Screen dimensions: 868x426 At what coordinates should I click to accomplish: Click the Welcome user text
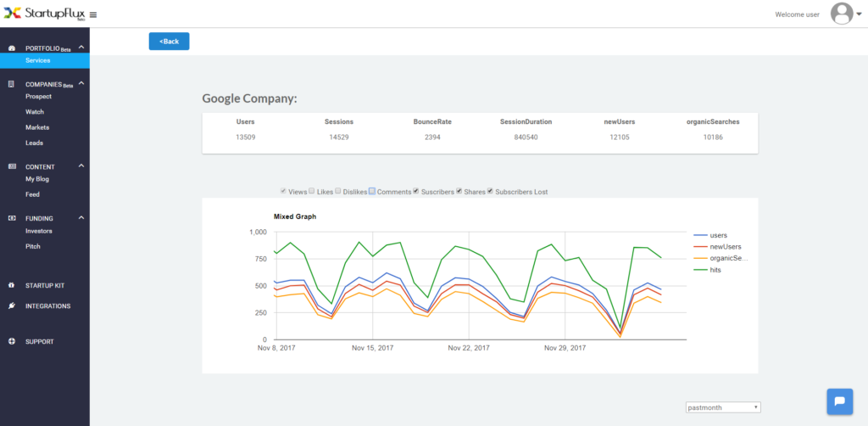pyautogui.click(x=797, y=15)
